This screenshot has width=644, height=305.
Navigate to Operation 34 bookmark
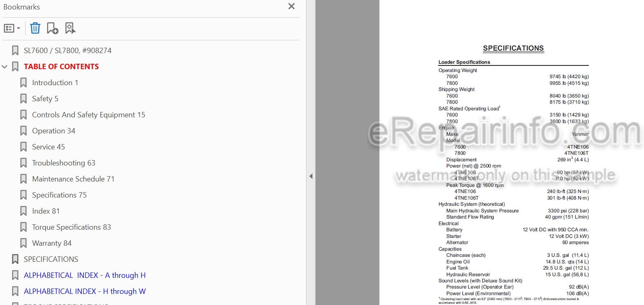pyautogui.click(x=54, y=131)
